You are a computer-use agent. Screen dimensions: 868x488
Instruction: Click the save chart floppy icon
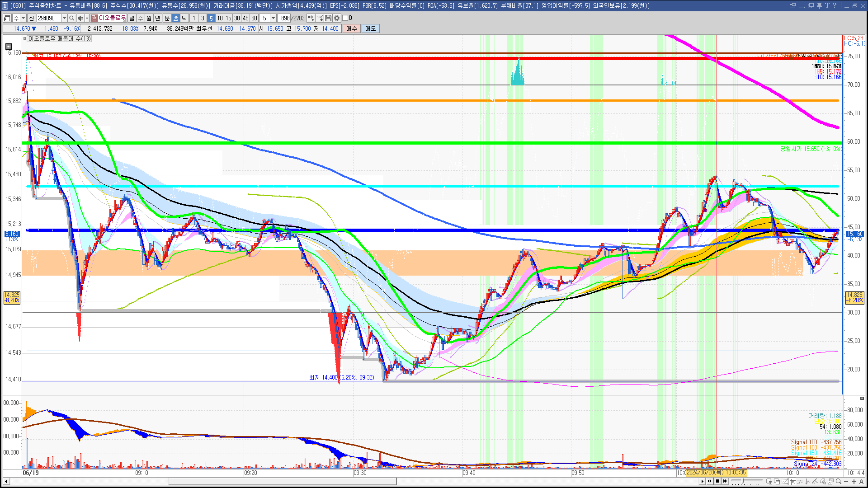(328, 18)
